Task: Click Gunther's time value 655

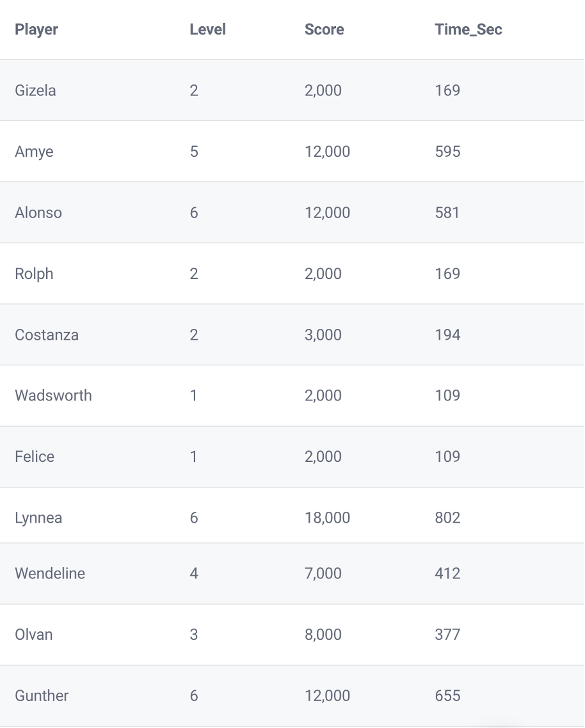Action: [x=447, y=696]
